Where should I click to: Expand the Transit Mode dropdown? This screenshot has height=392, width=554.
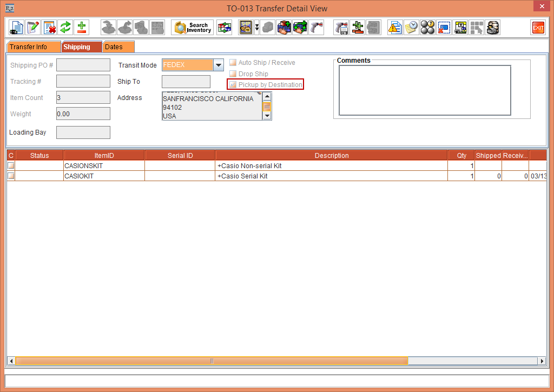click(218, 65)
